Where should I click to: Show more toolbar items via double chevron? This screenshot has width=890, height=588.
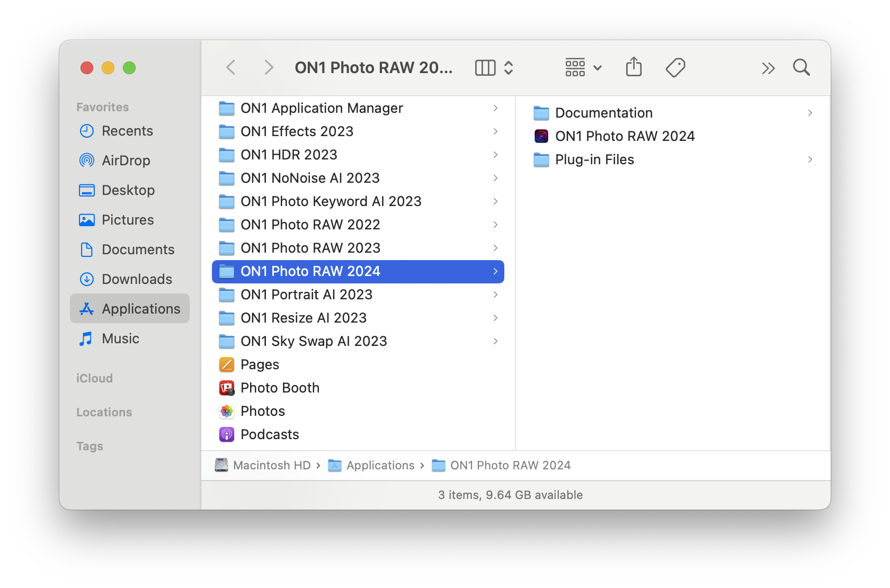point(768,68)
